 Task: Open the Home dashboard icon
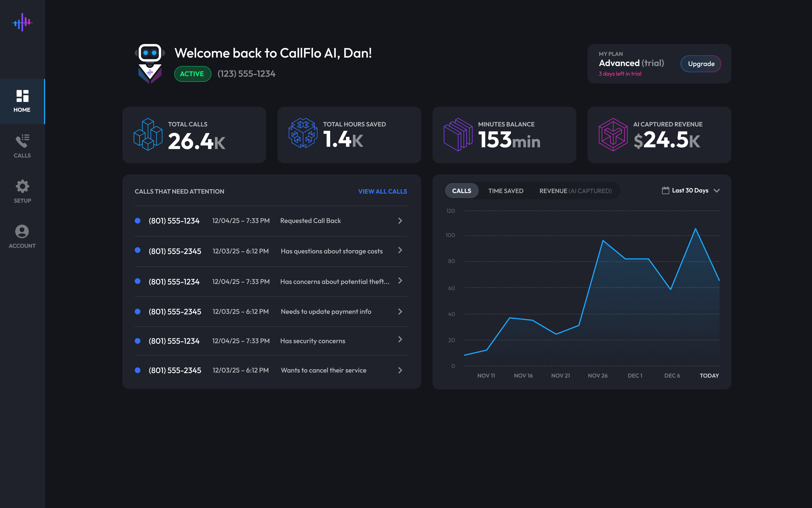click(22, 96)
